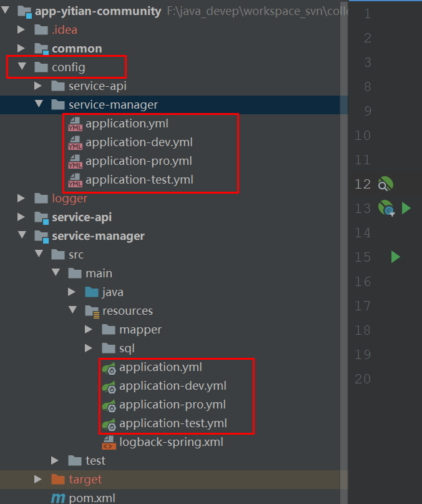Expand the logger folder arrow
This screenshot has width=422, height=504.
(x=21, y=198)
